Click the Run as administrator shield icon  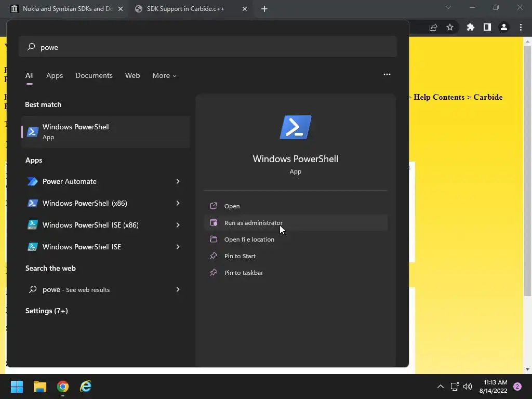click(214, 222)
